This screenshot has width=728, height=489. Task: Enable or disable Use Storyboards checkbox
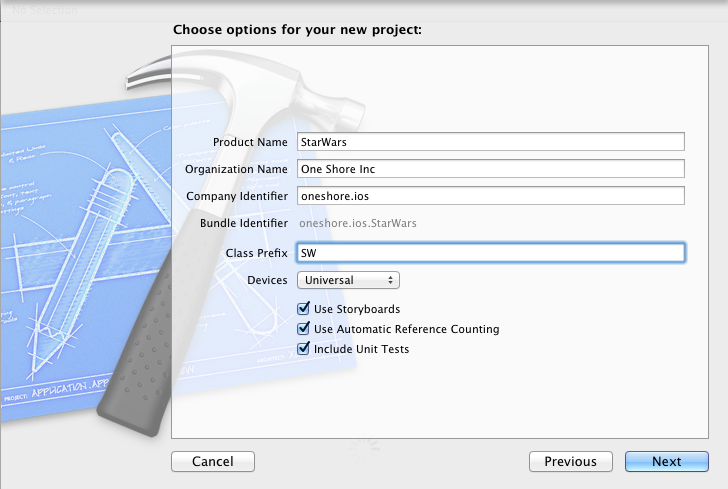[304, 310]
